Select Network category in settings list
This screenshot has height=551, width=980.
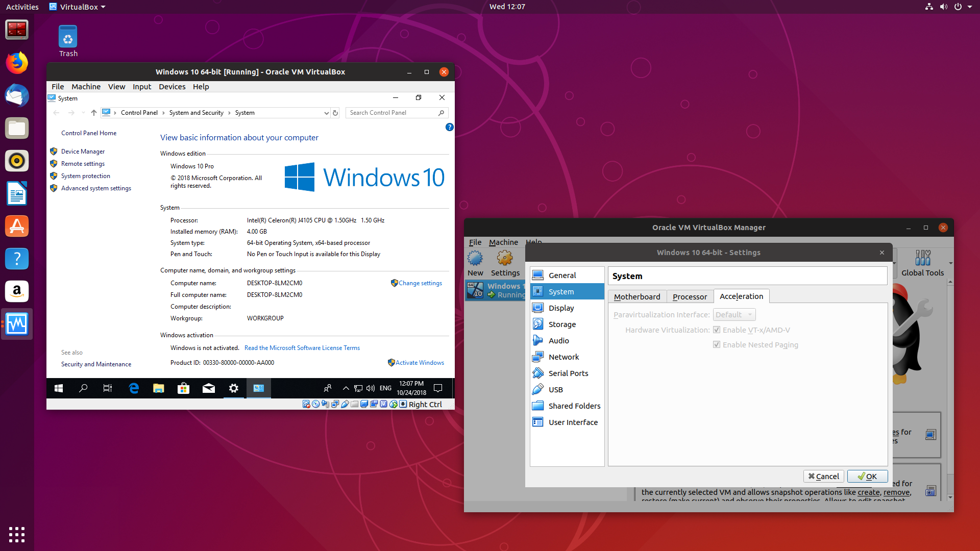pyautogui.click(x=567, y=357)
